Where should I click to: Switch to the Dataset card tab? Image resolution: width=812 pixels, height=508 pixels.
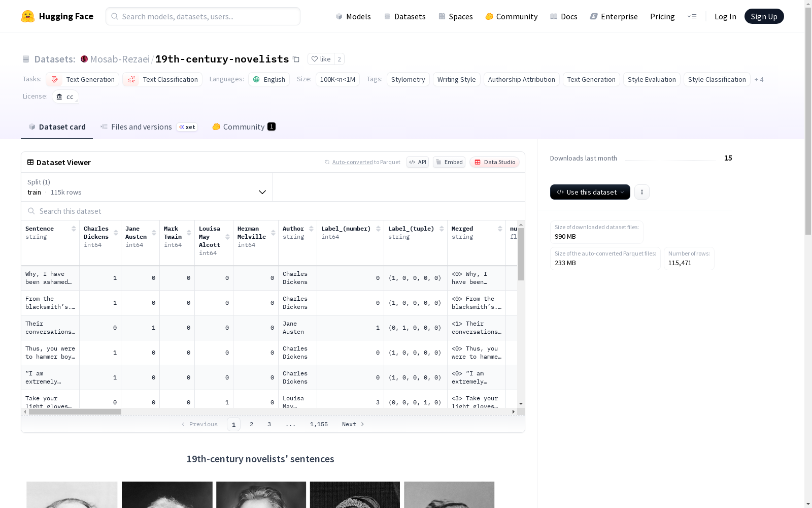click(x=57, y=127)
